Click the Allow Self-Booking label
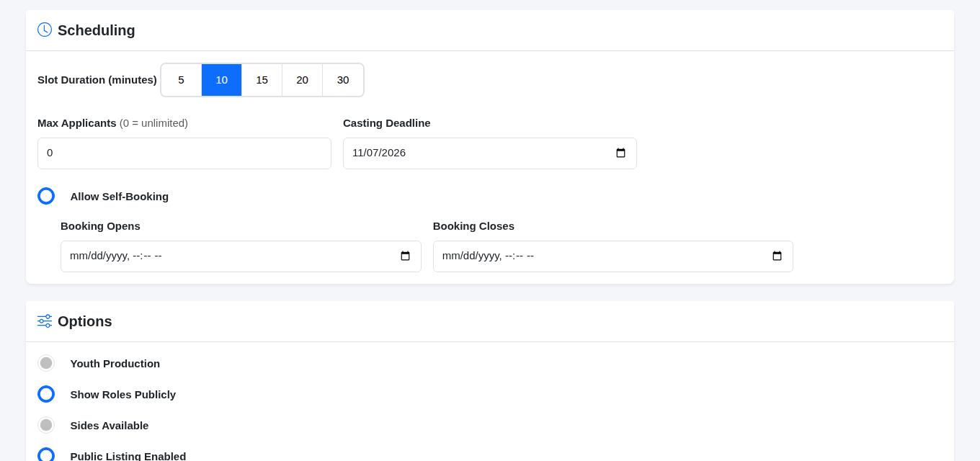Screen dimensions: 980x461 (x=120, y=197)
